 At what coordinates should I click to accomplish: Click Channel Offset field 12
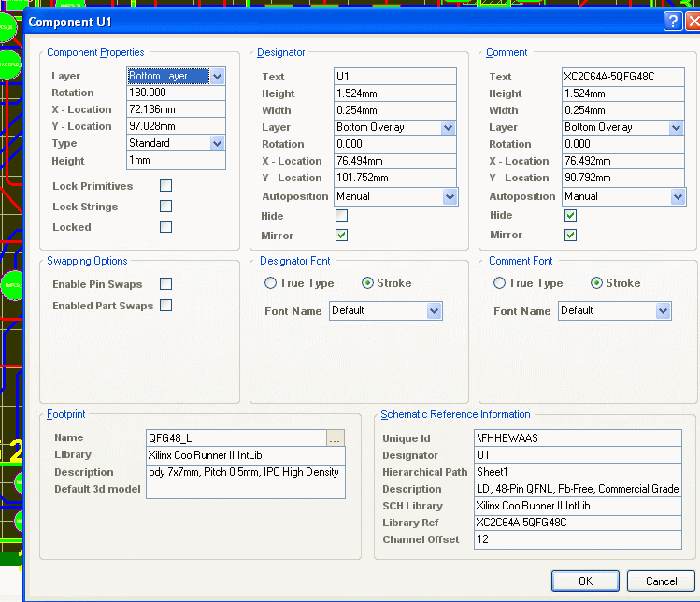click(578, 539)
